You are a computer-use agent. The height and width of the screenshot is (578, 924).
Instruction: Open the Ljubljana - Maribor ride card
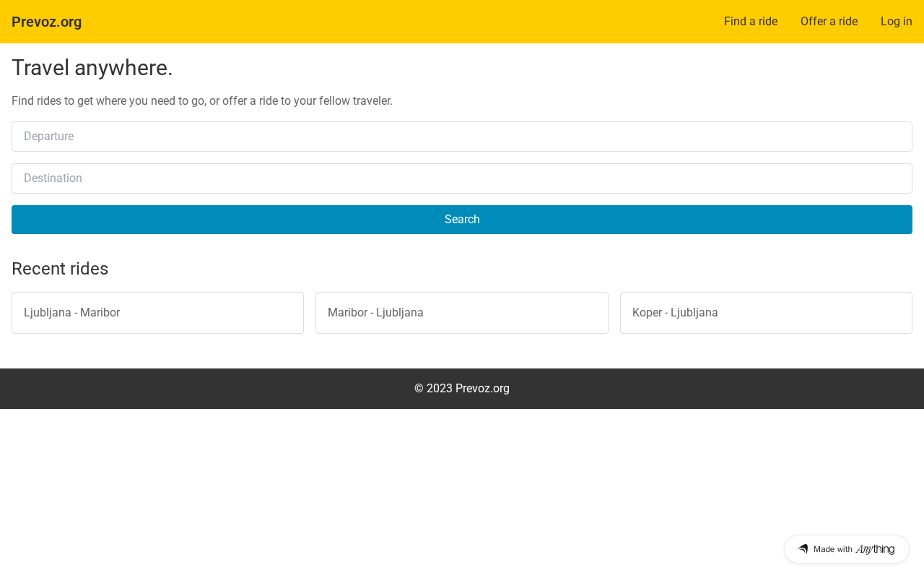(x=157, y=313)
